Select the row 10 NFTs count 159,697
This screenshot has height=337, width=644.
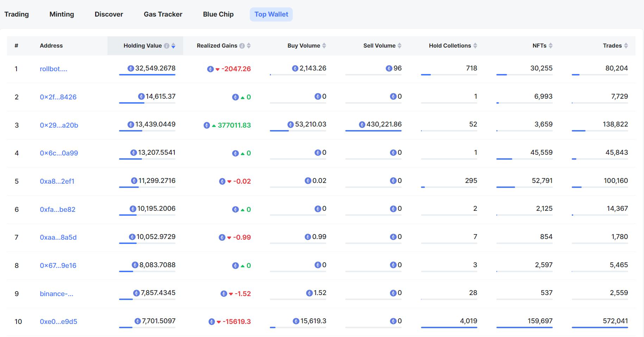(540, 321)
